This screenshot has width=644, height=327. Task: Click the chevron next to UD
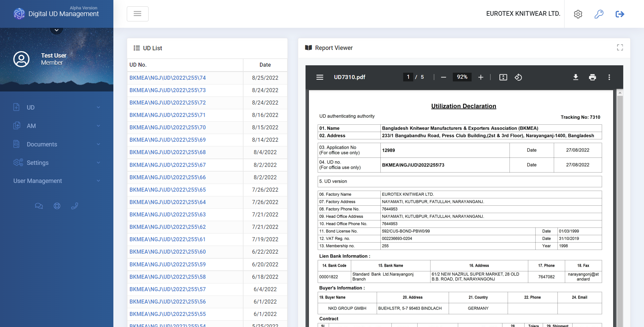(x=98, y=108)
